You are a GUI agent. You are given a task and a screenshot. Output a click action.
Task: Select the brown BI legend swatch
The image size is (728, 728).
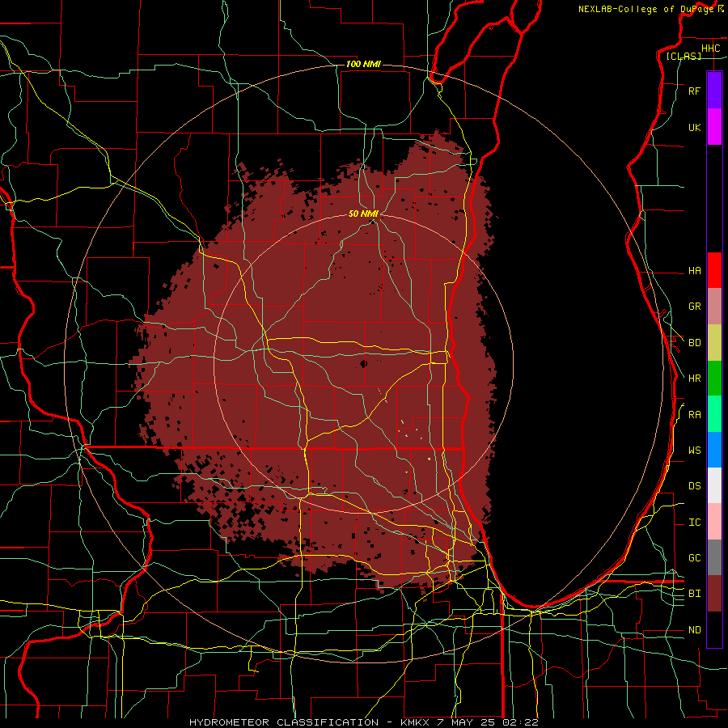(714, 594)
